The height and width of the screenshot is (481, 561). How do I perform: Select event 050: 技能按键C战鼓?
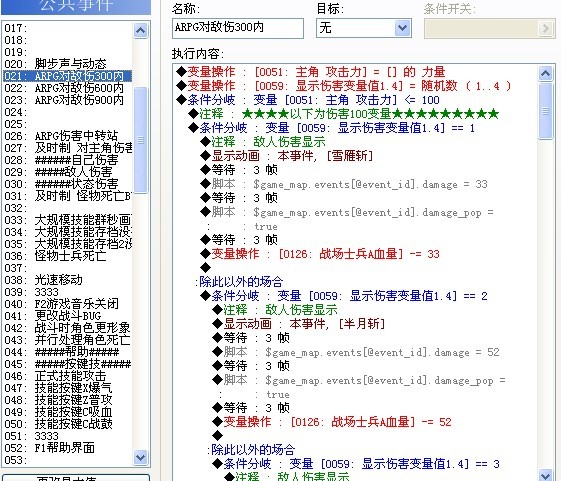(x=68, y=424)
